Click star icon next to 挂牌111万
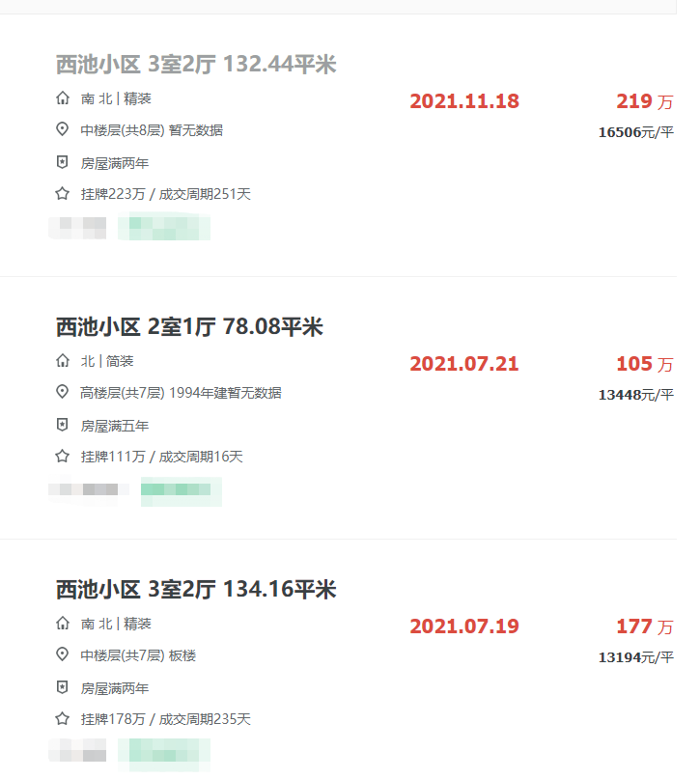 pyautogui.click(x=62, y=456)
